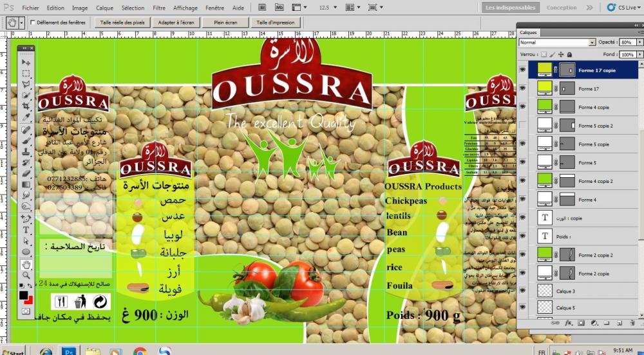Viewport: 644px width, 355px height.
Task: Click Taille d'impression button
Action: coord(276,23)
